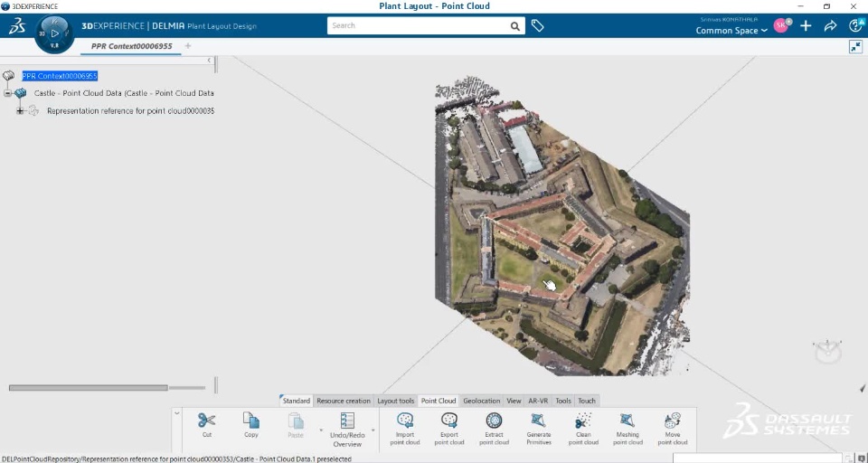Viewport: 868px width, 463px height.
Task: Click the plus add icon in top bar
Action: 806,25
